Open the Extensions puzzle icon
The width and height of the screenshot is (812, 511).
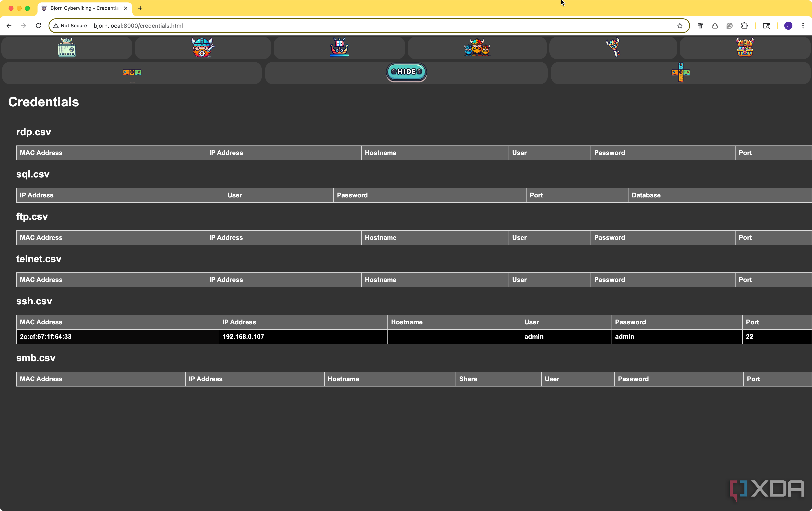744,26
